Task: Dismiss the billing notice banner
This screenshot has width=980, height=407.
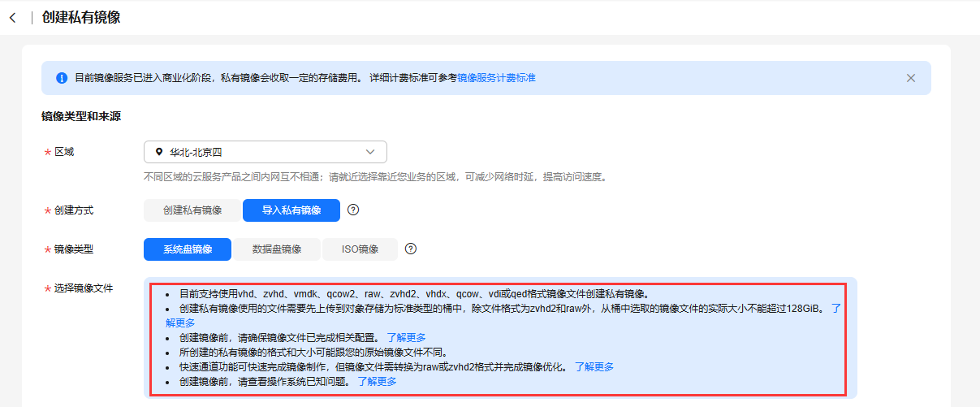Action: (x=910, y=78)
